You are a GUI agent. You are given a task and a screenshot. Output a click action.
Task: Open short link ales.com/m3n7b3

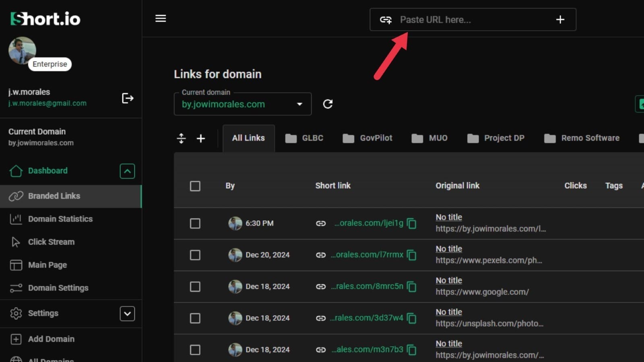(x=367, y=350)
